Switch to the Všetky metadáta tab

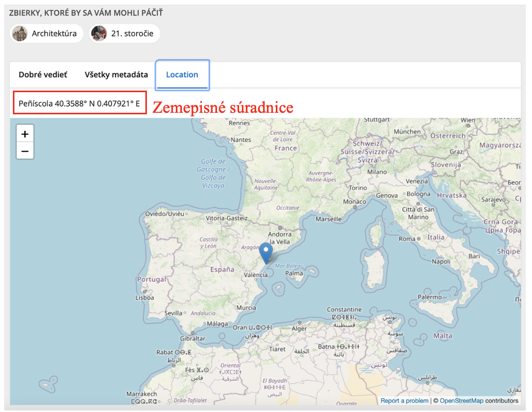tap(116, 75)
